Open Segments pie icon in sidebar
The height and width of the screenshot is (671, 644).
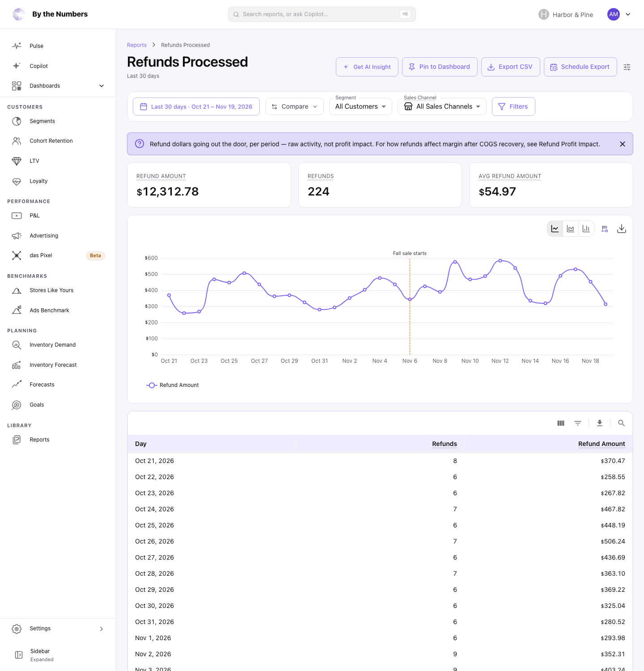tap(17, 121)
